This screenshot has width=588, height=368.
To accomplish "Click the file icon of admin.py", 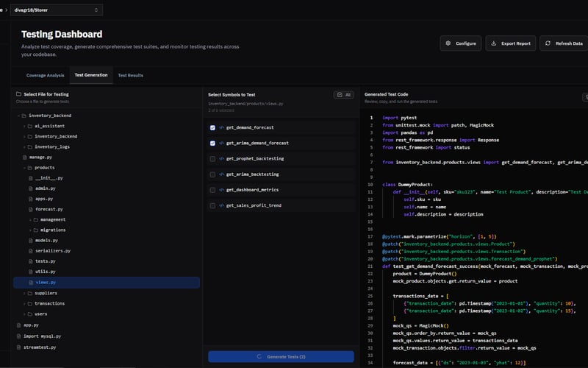I will 31,188.
